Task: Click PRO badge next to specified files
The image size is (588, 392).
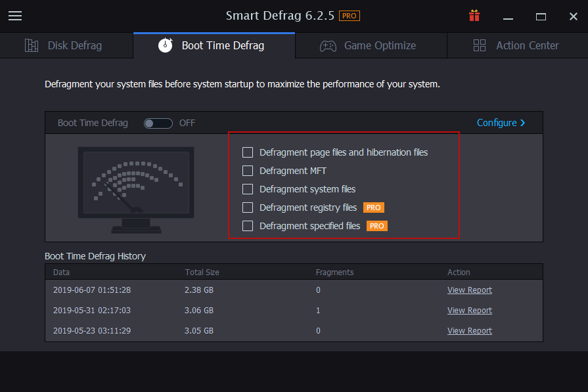Action: click(377, 226)
